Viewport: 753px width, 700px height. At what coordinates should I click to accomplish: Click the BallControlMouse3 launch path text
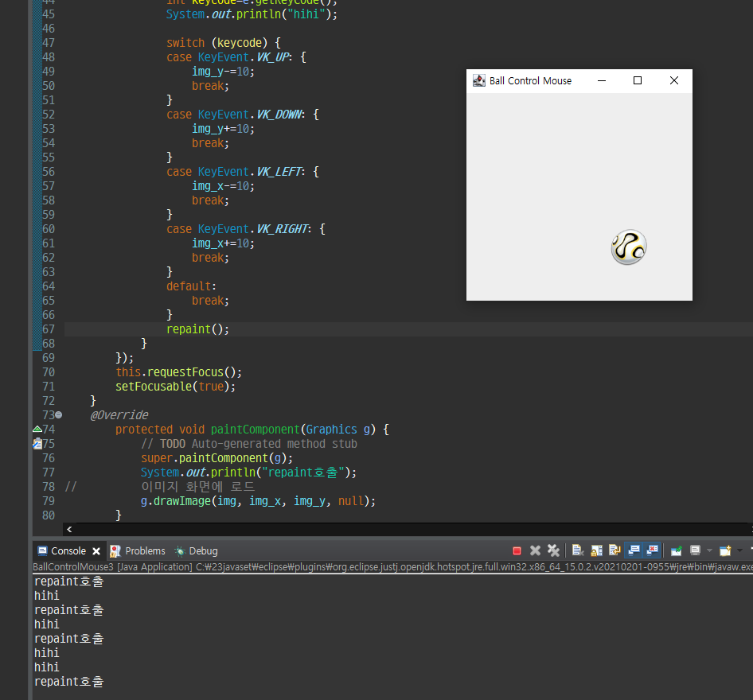coord(393,566)
